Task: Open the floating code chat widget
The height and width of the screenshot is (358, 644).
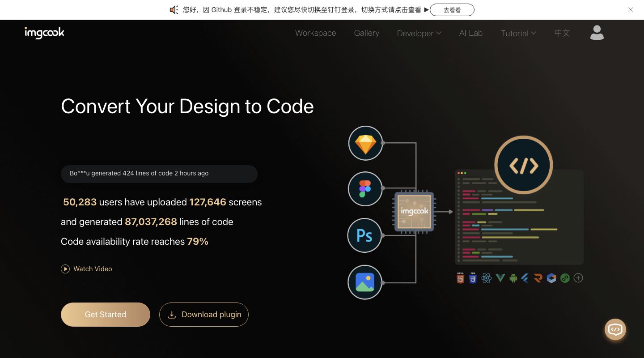Action: pyautogui.click(x=615, y=329)
